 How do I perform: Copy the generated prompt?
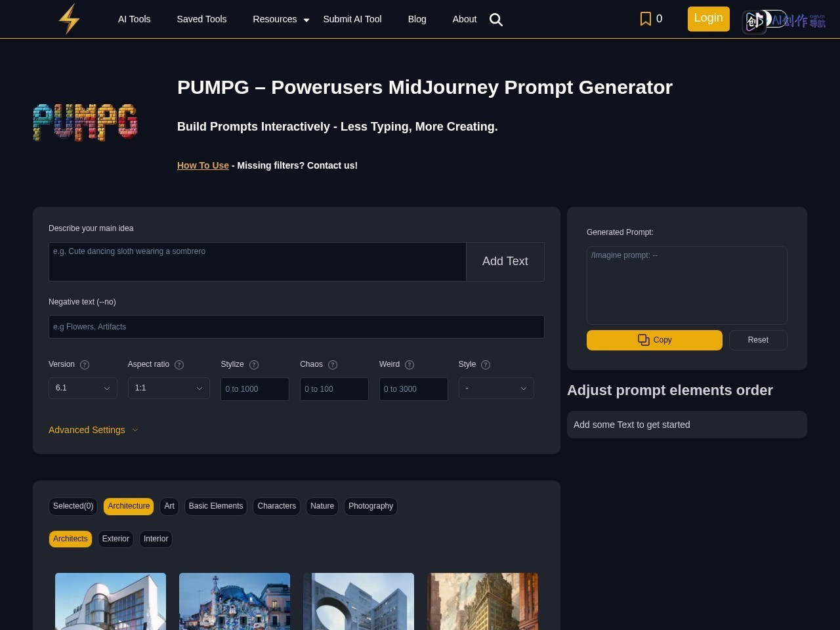point(654,340)
